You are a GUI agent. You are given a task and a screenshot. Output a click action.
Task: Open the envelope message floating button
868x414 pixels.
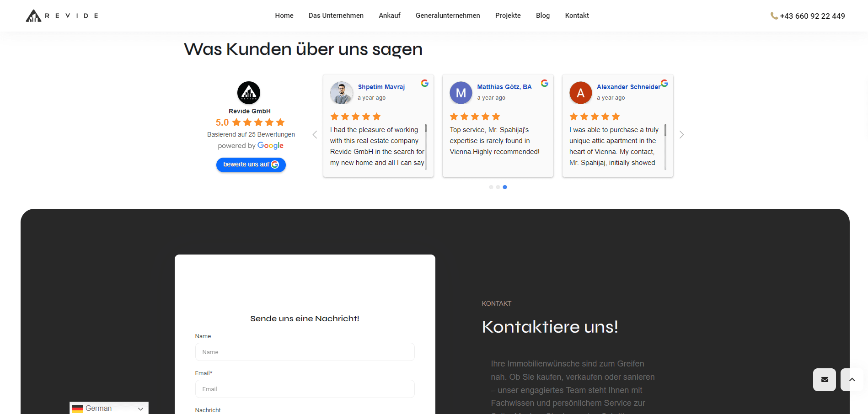coord(824,379)
